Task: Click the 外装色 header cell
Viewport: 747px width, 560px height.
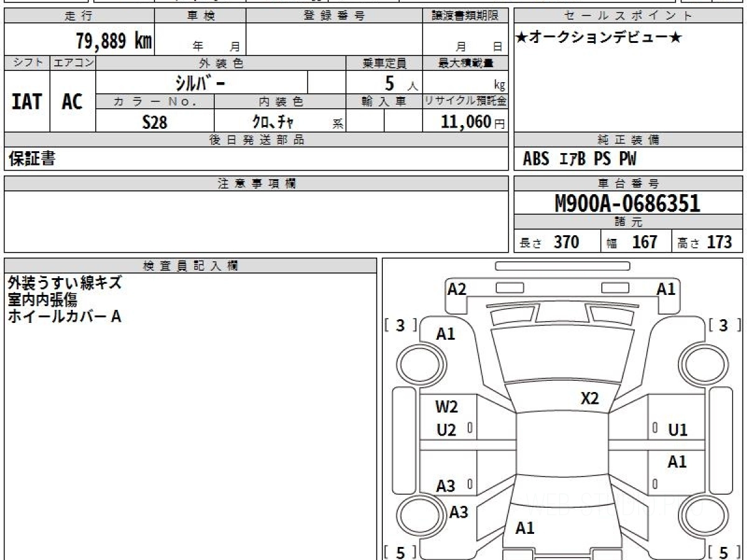Action: (221, 63)
